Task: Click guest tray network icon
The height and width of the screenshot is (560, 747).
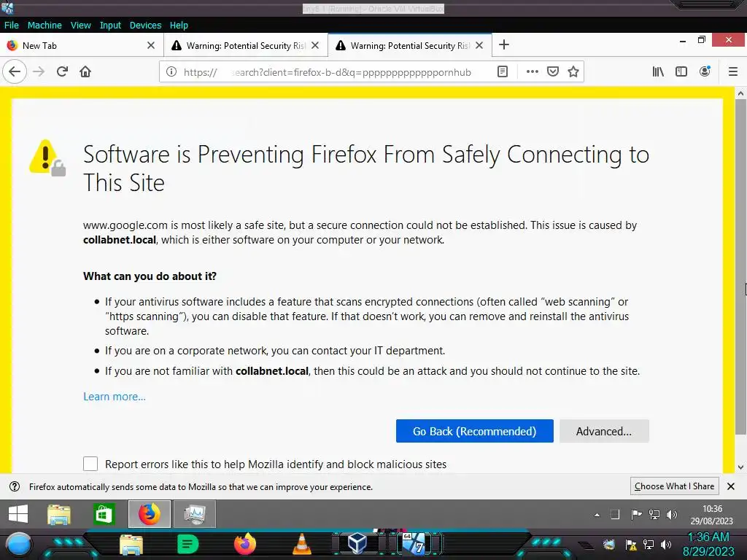Action: [x=654, y=514]
